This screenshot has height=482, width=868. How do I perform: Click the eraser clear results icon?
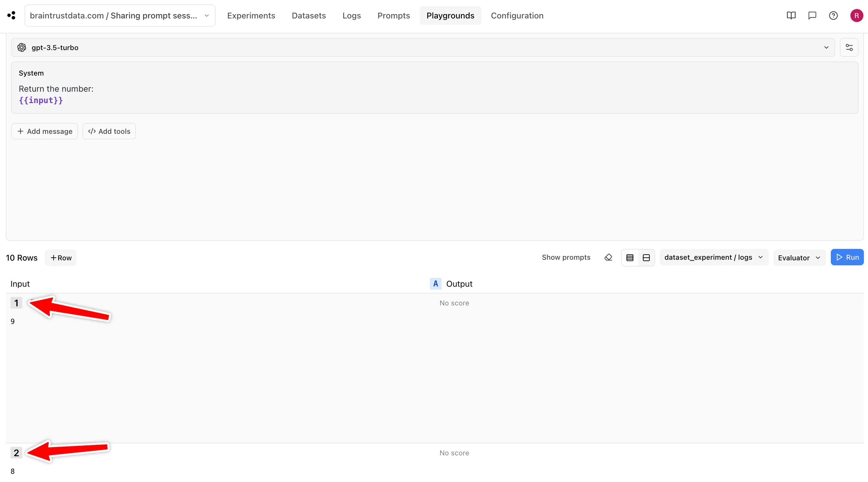click(x=608, y=257)
